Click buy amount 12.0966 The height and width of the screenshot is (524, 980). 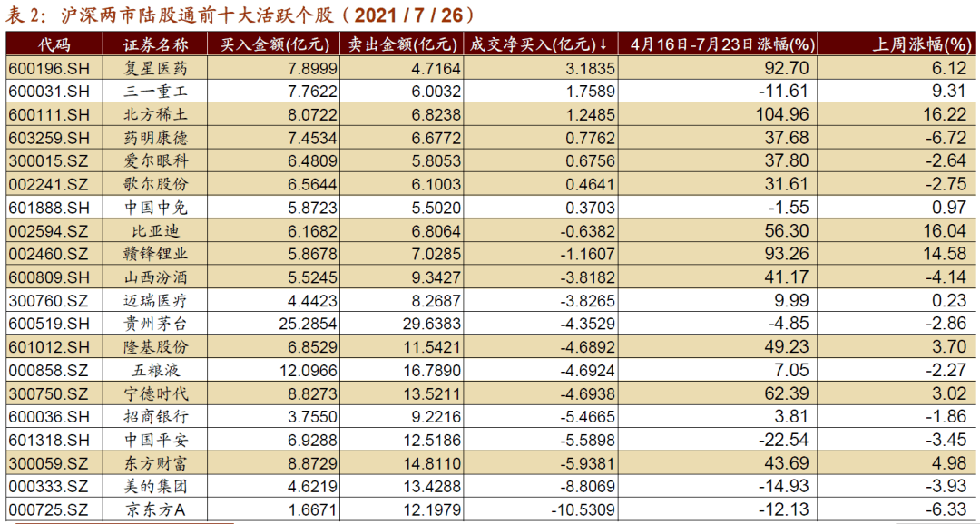click(310, 371)
